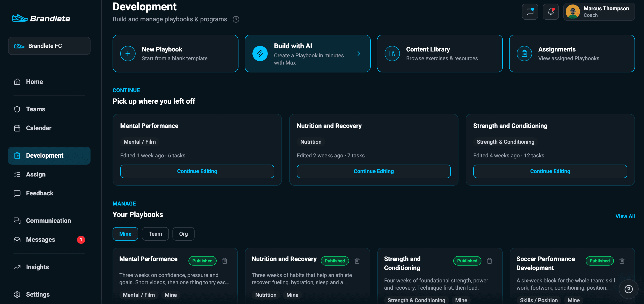
Task: Click the Skills / Position tag
Action: click(539, 300)
